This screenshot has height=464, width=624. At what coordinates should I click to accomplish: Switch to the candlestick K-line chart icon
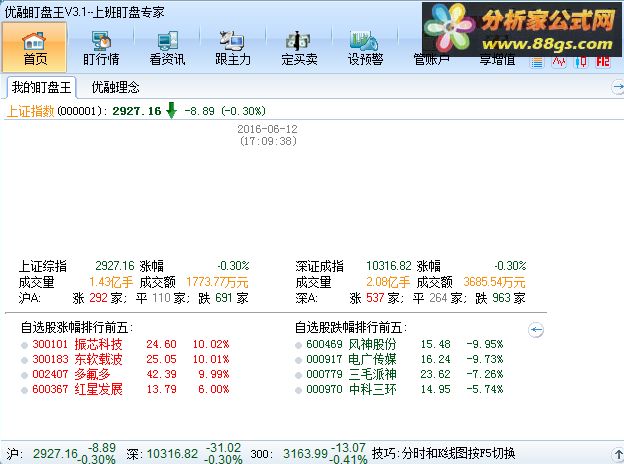tap(581, 62)
